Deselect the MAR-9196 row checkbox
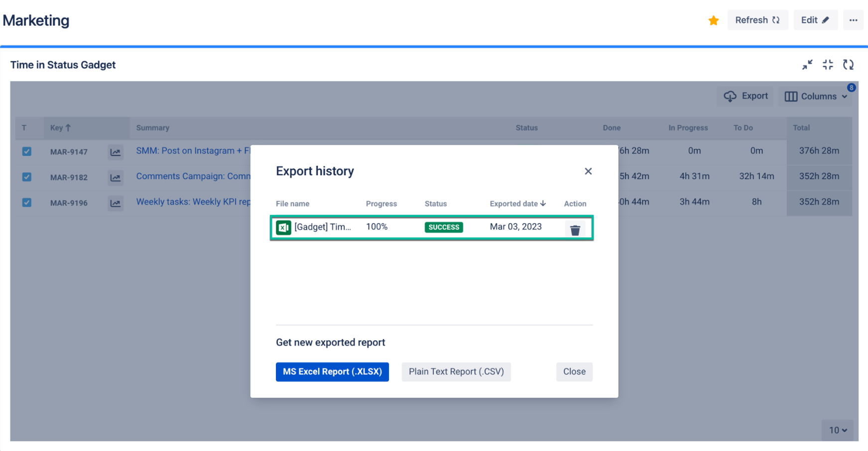The image size is (868, 451). click(x=27, y=203)
